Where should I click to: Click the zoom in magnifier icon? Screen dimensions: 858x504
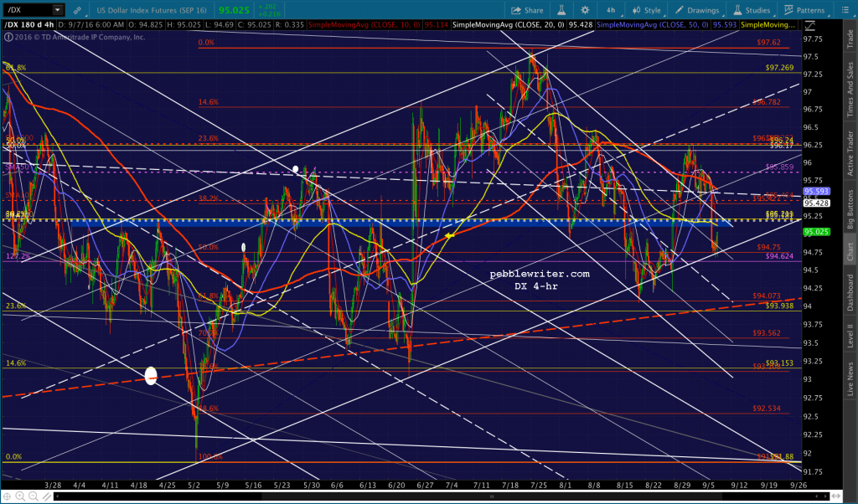pyautogui.click(x=20, y=496)
